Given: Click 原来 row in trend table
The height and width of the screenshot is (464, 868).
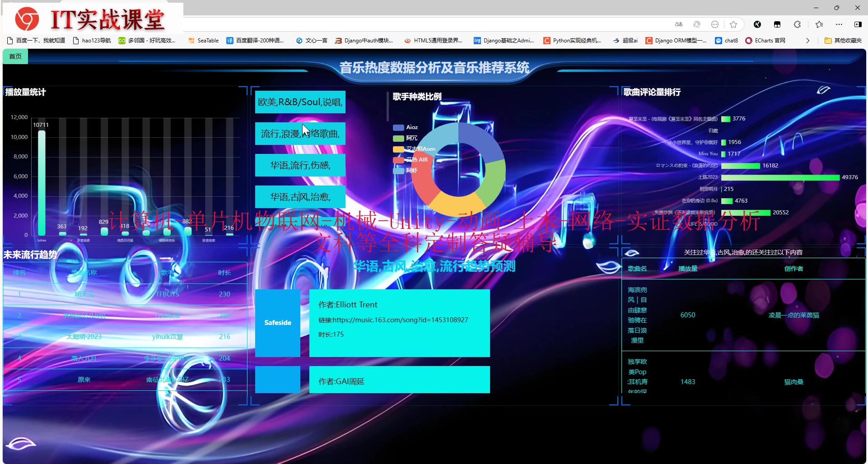Looking at the screenshot, I should 125,380.
